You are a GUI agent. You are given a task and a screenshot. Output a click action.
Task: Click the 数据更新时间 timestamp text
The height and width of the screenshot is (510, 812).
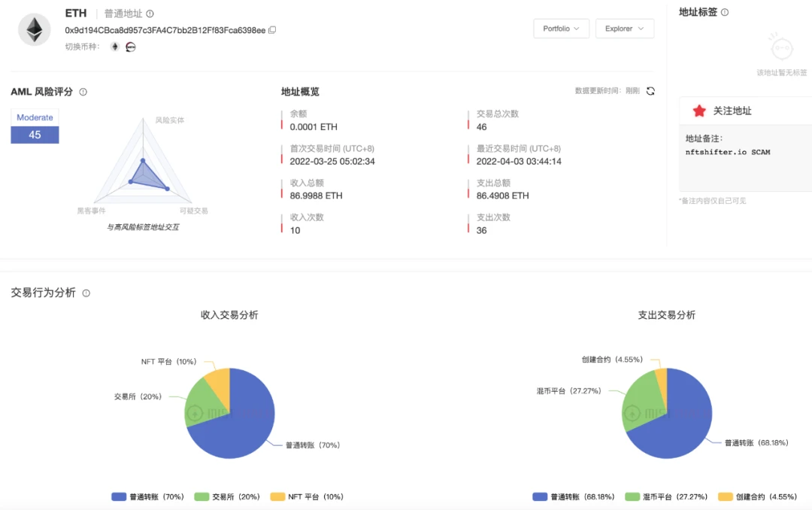pyautogui.click(x=607, y=91)
